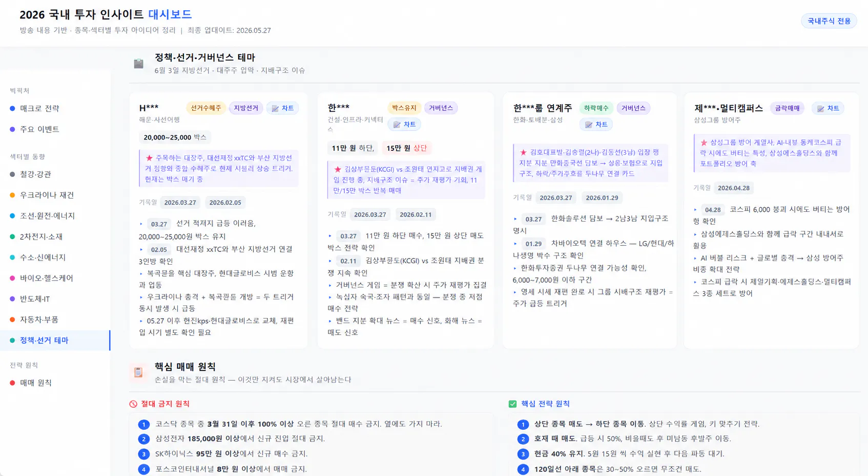Open 차트 button on 한*** card
Image resolution: width=868 pixels, height=476 pixels.
[404, 124]
